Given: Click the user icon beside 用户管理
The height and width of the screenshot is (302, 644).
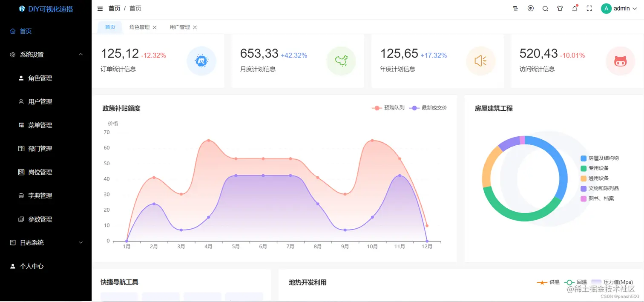Looking at the screenshot, I should point(21,101).
